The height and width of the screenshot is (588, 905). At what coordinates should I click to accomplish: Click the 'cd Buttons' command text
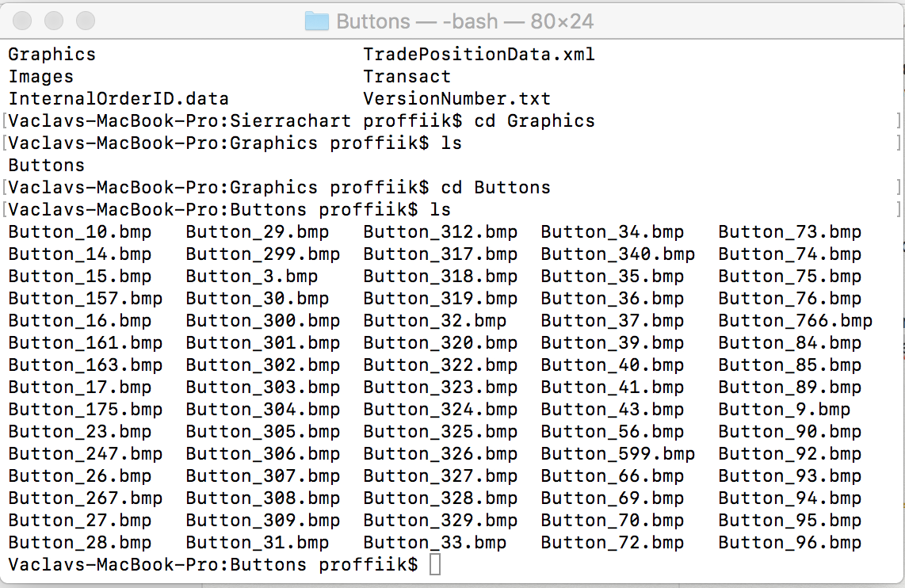click(x=495, y=188)
